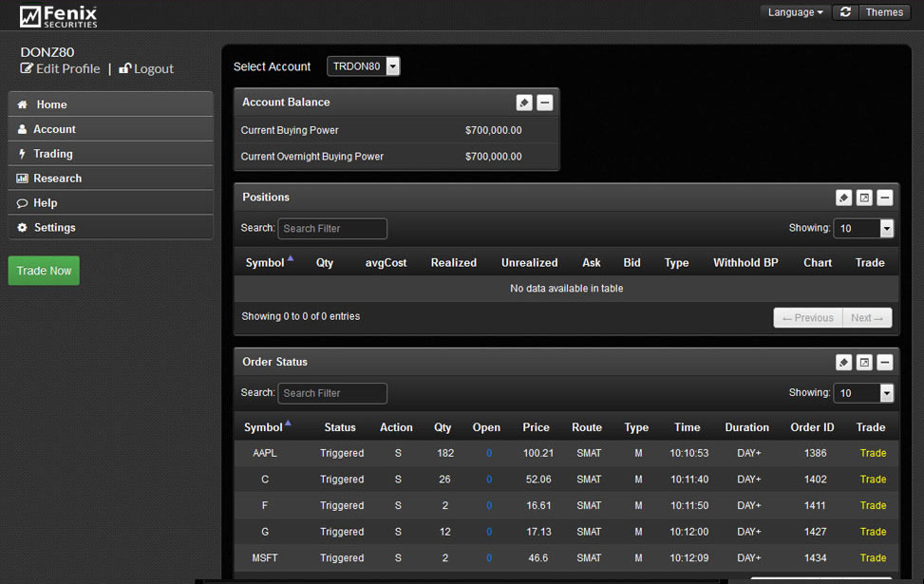Open the Research menu item
This screenshot has height=584, width=924.
111,179
